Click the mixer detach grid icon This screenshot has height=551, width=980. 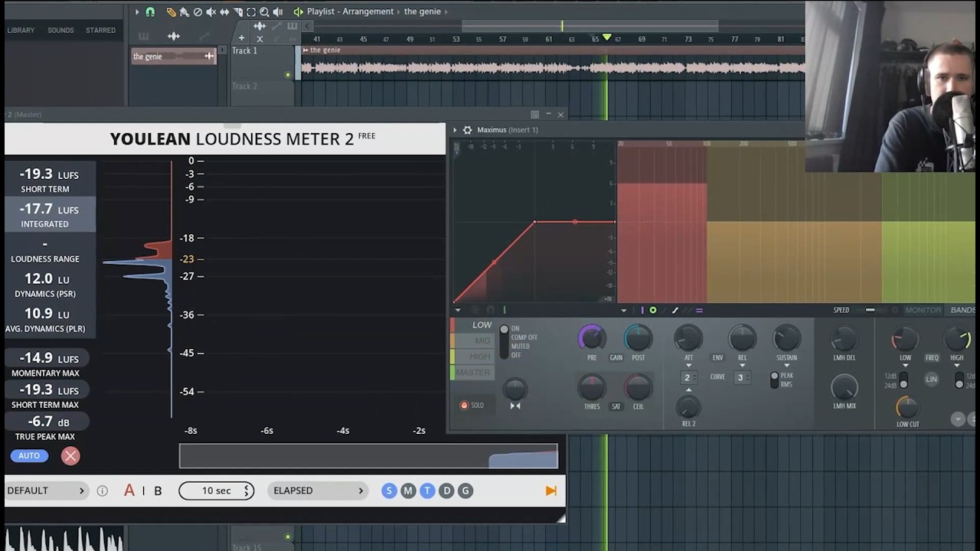tap(535, 115)
